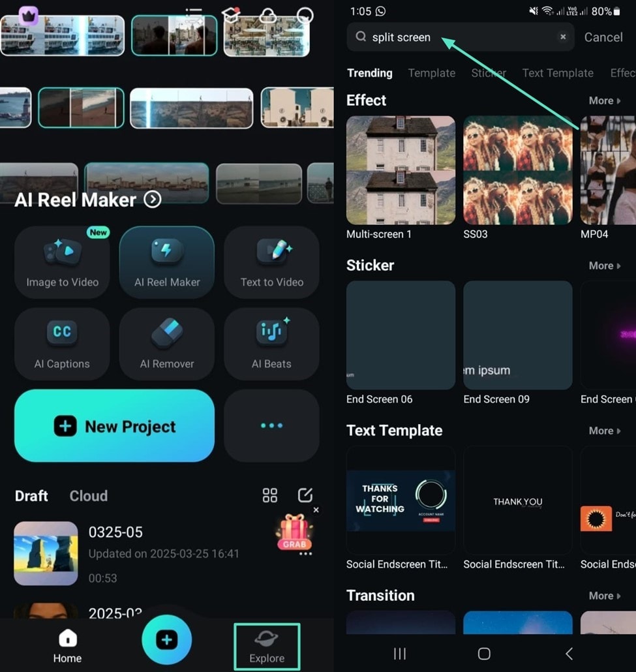This screenshot has height=672, width=636.
Task: Expand More in the Effect section
Action: (605, 100)
